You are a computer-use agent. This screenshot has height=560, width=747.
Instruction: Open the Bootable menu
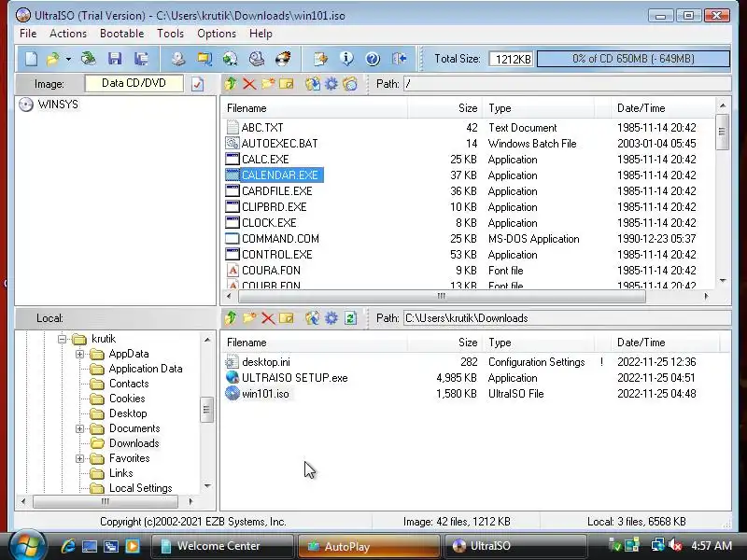pos(122,34)
